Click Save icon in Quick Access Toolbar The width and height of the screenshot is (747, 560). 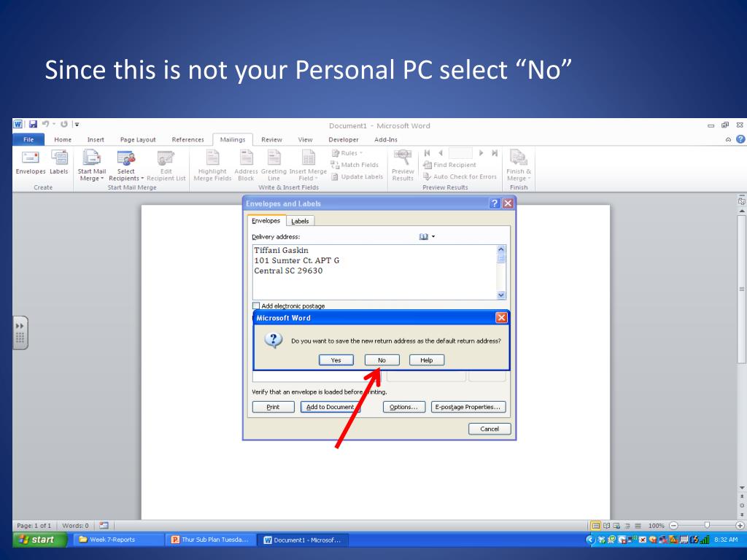pyautogui.click(x=33, y=124)
